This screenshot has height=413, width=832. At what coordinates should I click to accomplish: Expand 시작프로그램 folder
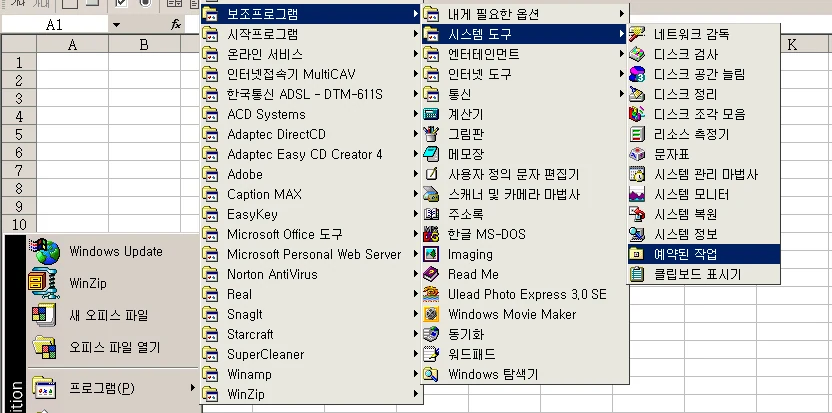pos(311,35)
